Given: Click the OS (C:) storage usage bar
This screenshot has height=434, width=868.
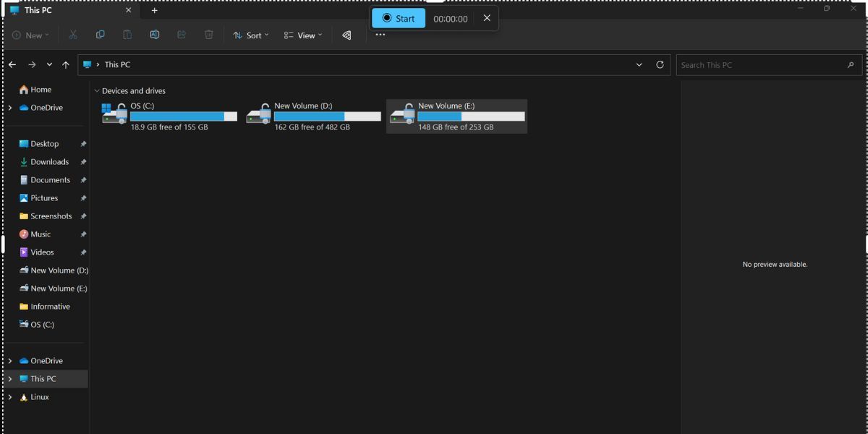Looking at the screenshot, I should click(183, 116).
